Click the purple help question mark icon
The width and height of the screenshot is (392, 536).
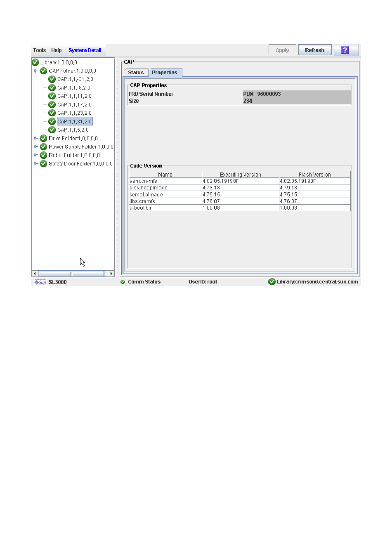point(345,50)
